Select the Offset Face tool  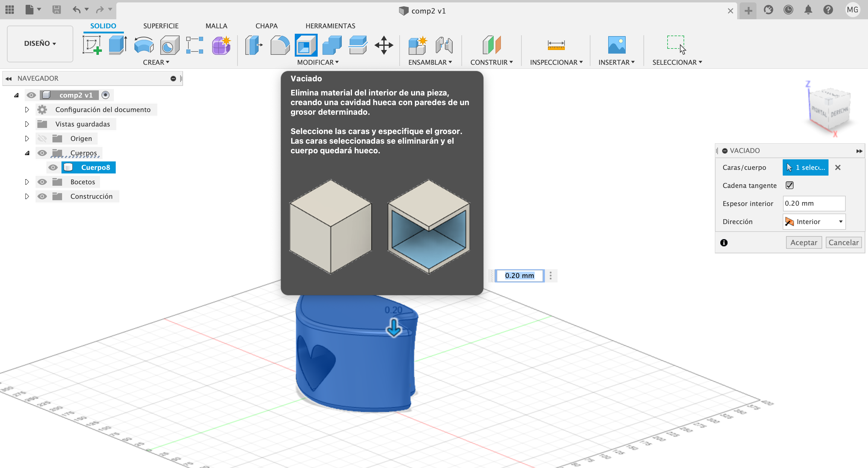click(358, 45)
